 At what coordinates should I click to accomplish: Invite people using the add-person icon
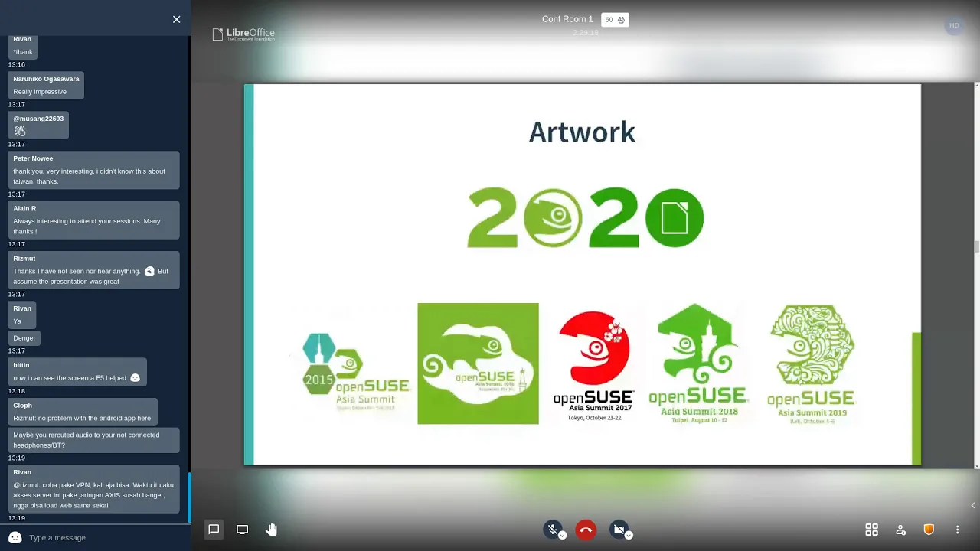coord(900,530)
